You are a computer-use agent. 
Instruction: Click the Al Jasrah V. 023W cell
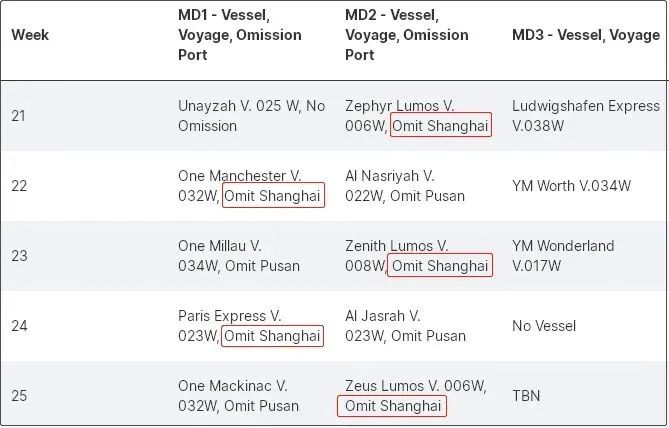[x=404, y=326]
